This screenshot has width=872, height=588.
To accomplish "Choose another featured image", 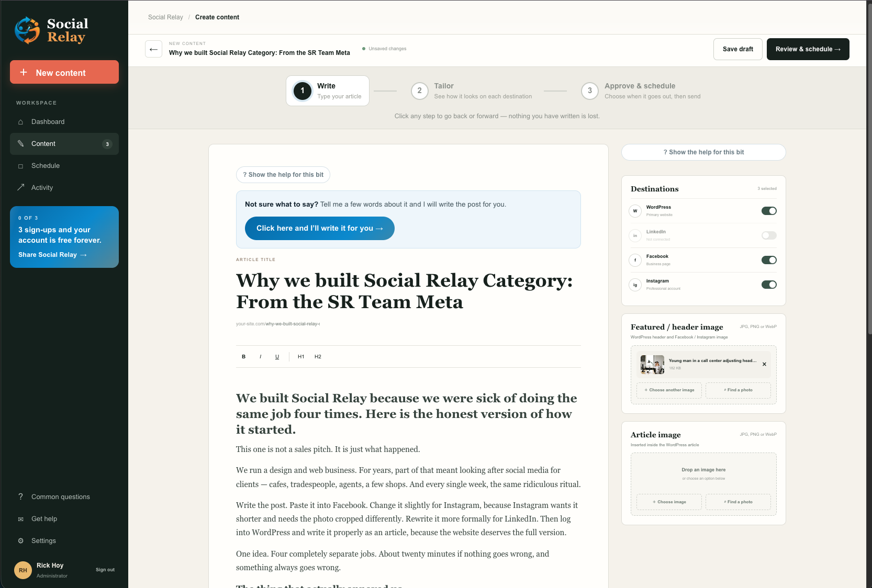I will 669,390.
